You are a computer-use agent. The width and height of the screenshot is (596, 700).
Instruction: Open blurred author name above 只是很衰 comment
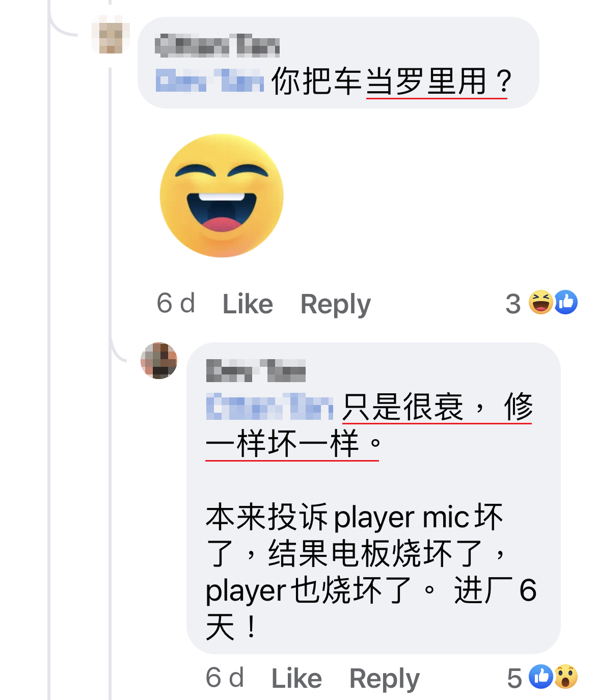[x=256, y=370]
